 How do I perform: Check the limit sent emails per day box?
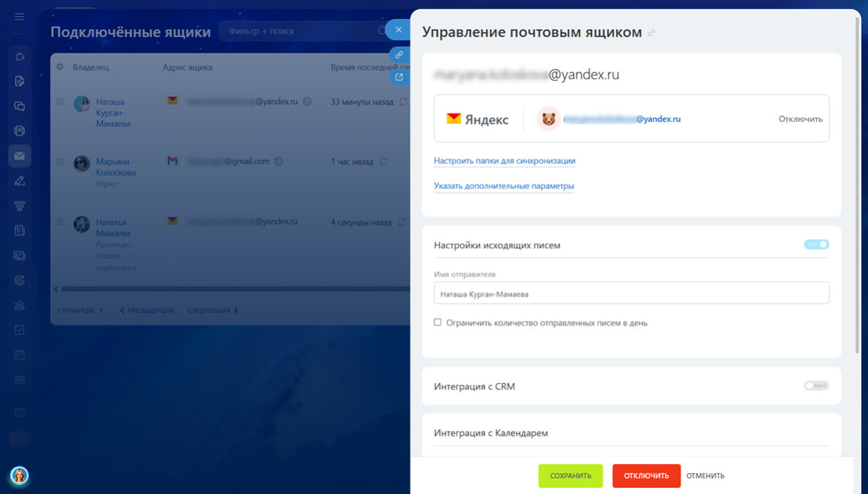438,323
